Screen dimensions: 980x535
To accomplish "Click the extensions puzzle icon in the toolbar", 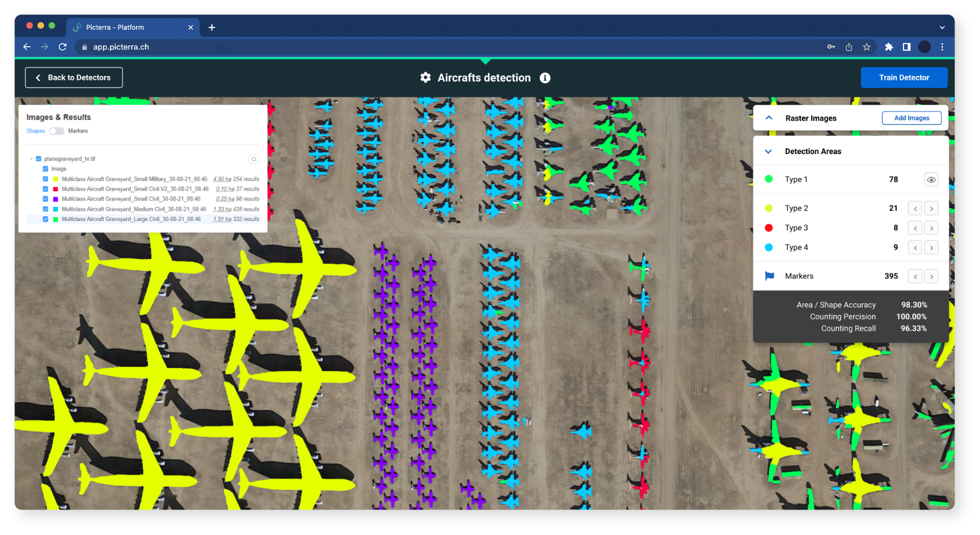I will click(889, 47).
